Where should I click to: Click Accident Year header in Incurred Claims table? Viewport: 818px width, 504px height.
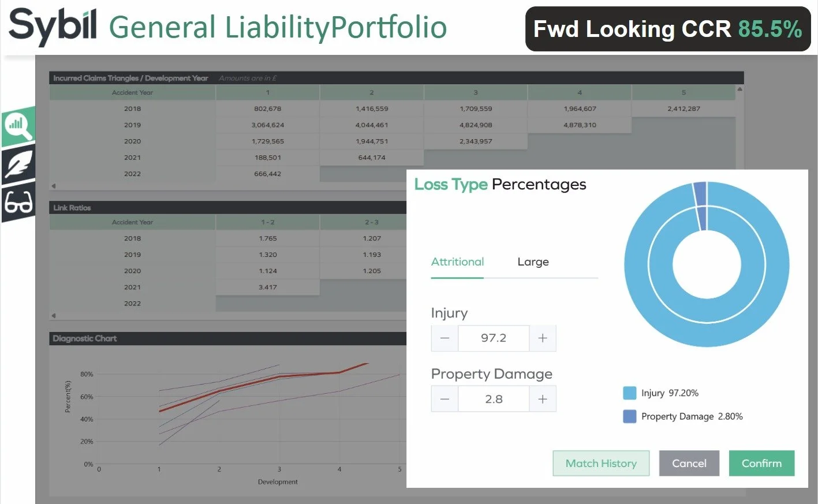132,92
